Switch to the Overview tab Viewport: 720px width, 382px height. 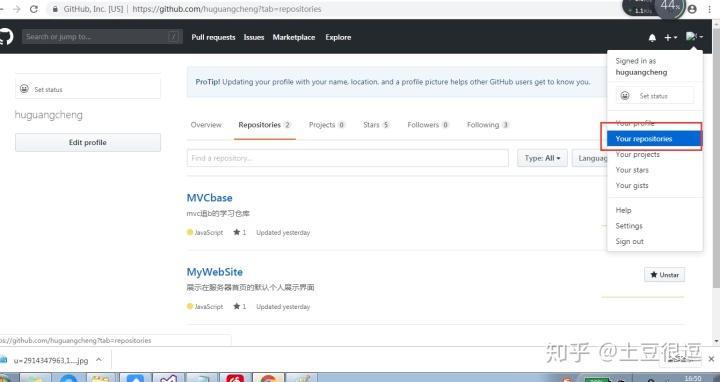[206, 125]
